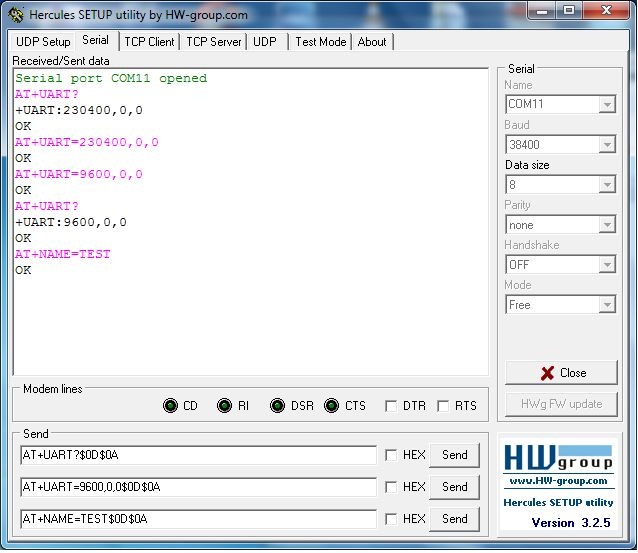Screen dimensions: 638x553
Task: Close the serial port with Close button
Action: pos(561,373)
